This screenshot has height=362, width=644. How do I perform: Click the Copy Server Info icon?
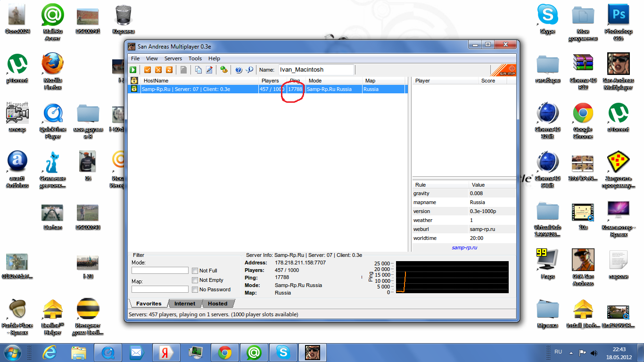pos(198,70)
